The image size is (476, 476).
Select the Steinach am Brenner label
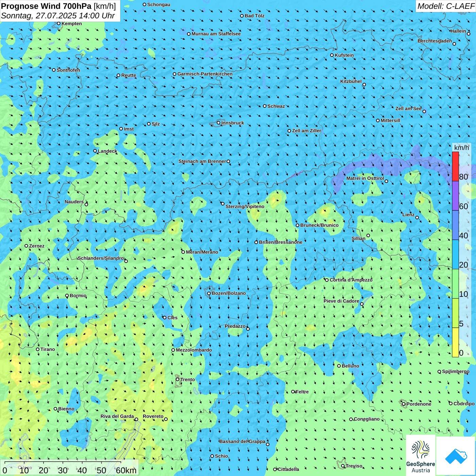tap(202, 161)
